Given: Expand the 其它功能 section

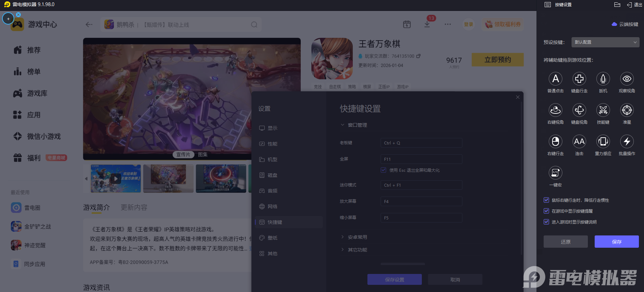Looking at the screenshot, I should (x=354, y=250).
